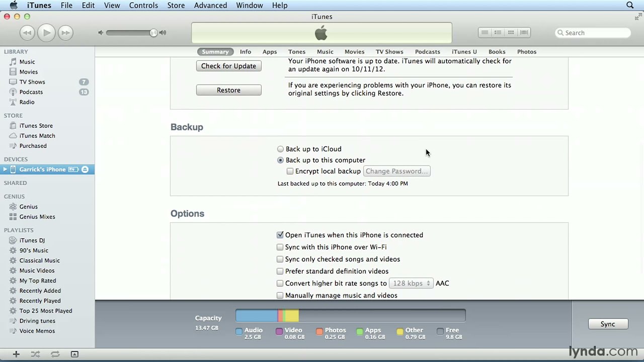Image resolution: width=644 pixels, height=362 pixels.
Task: Enable Convert higher bit rate songs checkbox
Action: [280, 283]
